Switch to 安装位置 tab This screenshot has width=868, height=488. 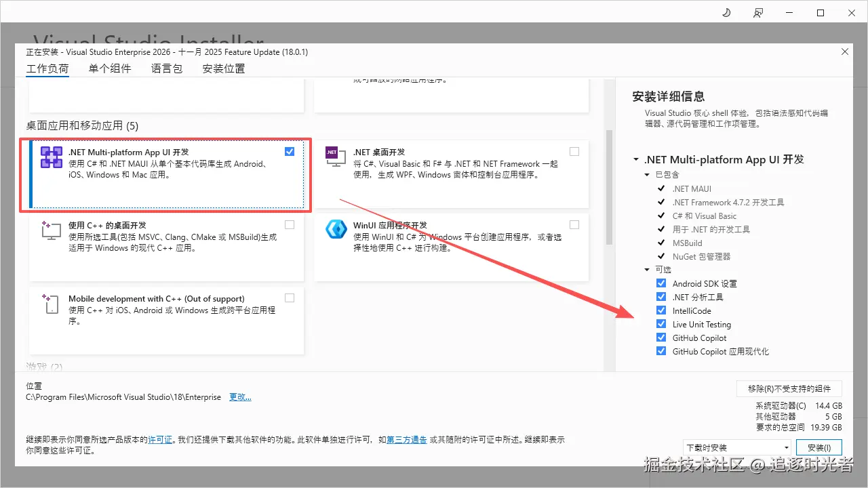[x=224, y=68]
